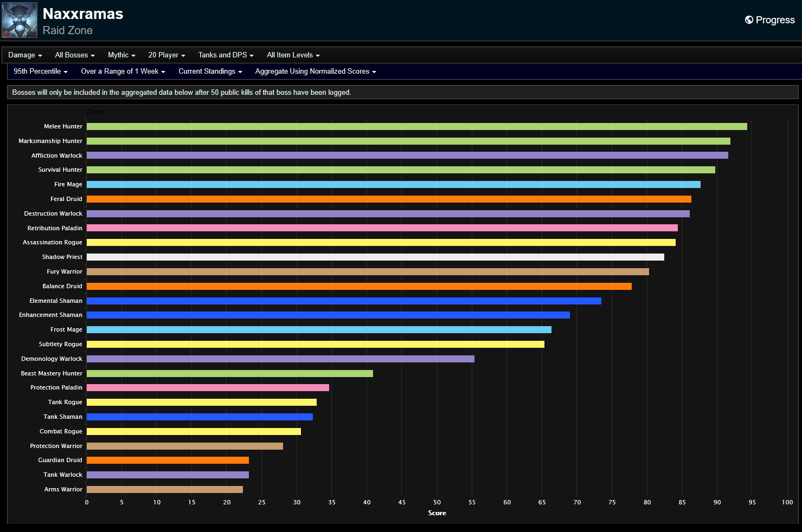The height and width of the screenshot is (532, 802).
Task: Open the Aggregate Using Normalized Scores dropdown
Action: [315, 71]
